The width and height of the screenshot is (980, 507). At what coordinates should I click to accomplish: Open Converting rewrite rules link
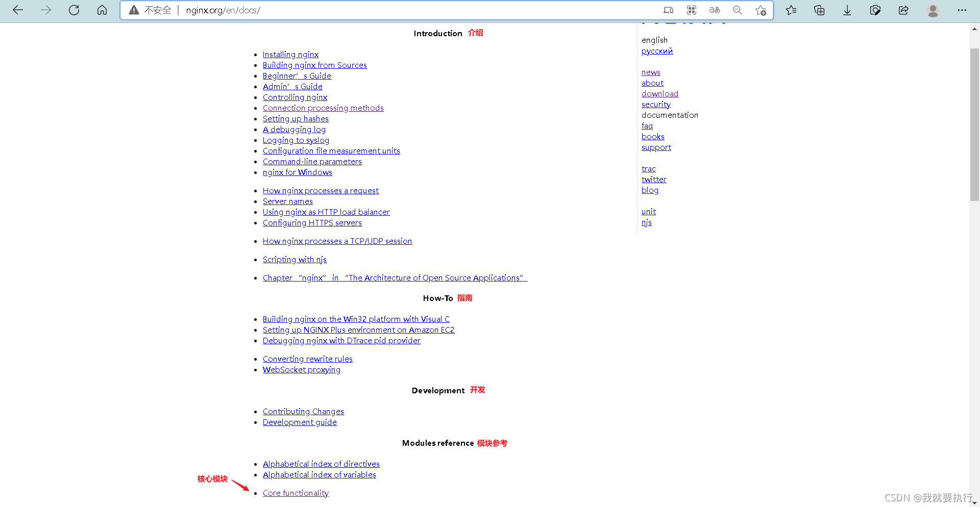[x=308, y=359]
